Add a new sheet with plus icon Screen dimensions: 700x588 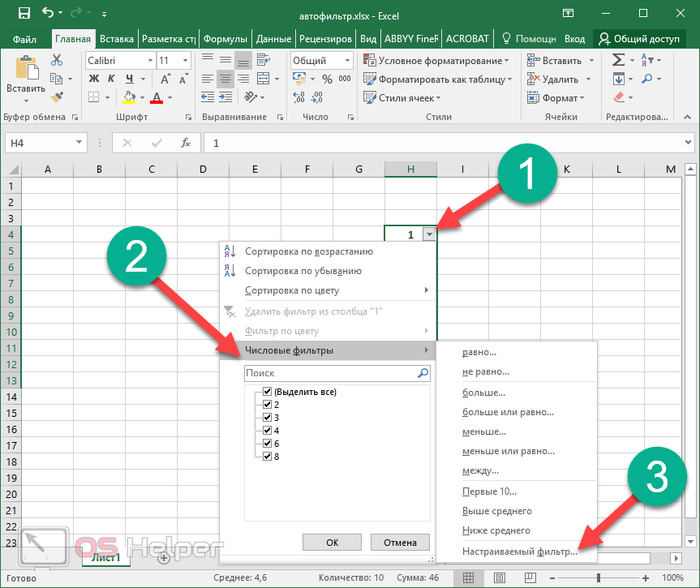164,557
